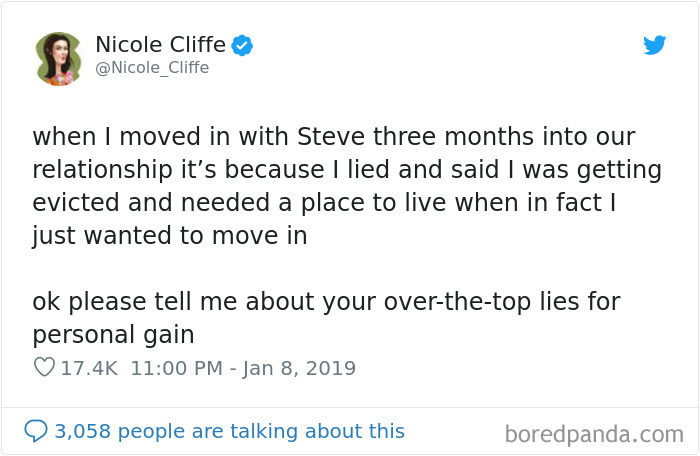Click the speech bubble conversation icon
Image resolution: width=700 pixels, height=456 pixels.
pos(36,431)
